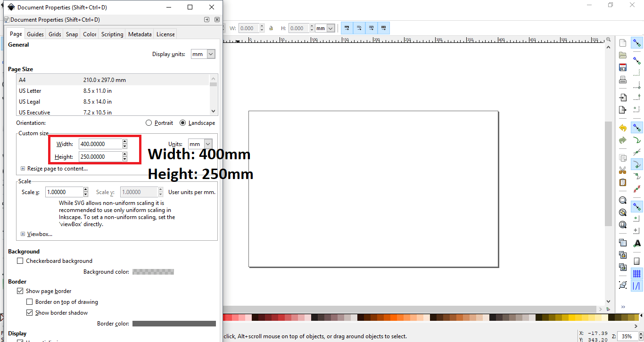Toggle snap to page border icon
Viewport: 644px width, 342px height.
[637, 261]
